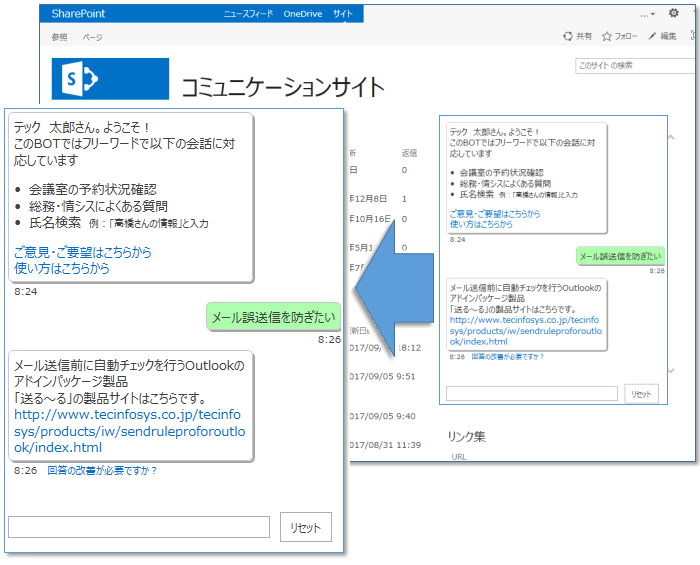Image resolution: width=700 pixels, height=565 pixels.
Task: Click the リセット button in small chat panel
Action: click(x=641, y=394)
